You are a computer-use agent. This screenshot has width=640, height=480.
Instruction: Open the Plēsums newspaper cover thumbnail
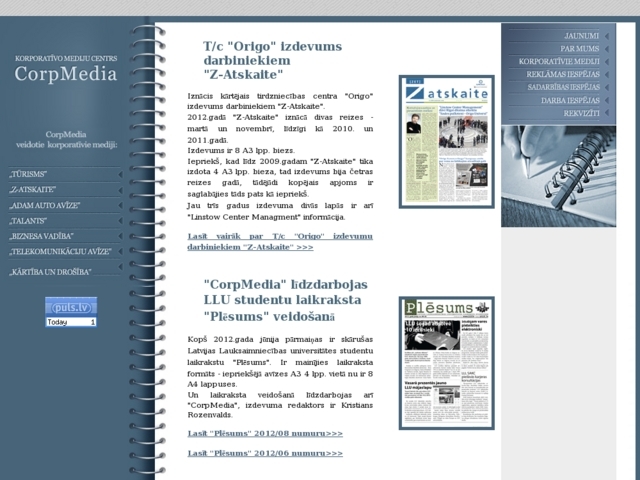coord(447,363)
